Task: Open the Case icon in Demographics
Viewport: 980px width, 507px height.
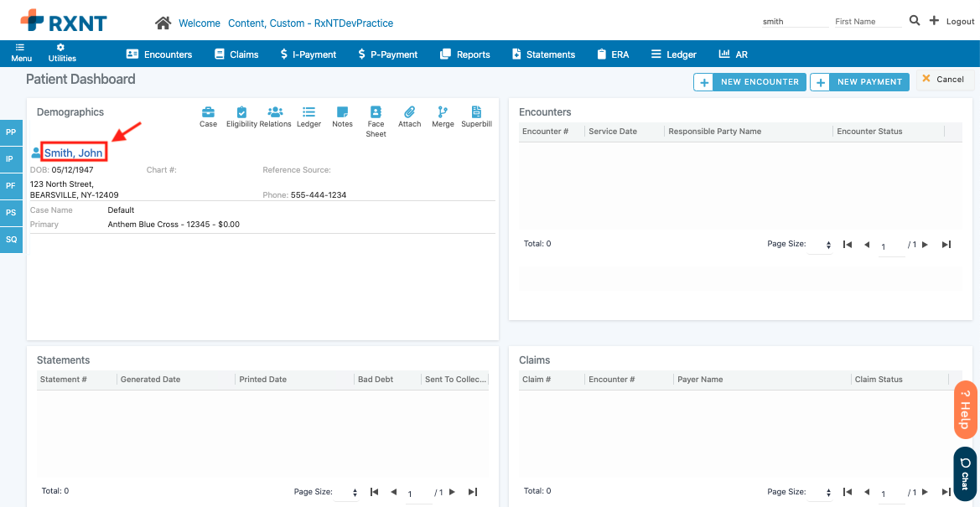Action: pos(208,112)
